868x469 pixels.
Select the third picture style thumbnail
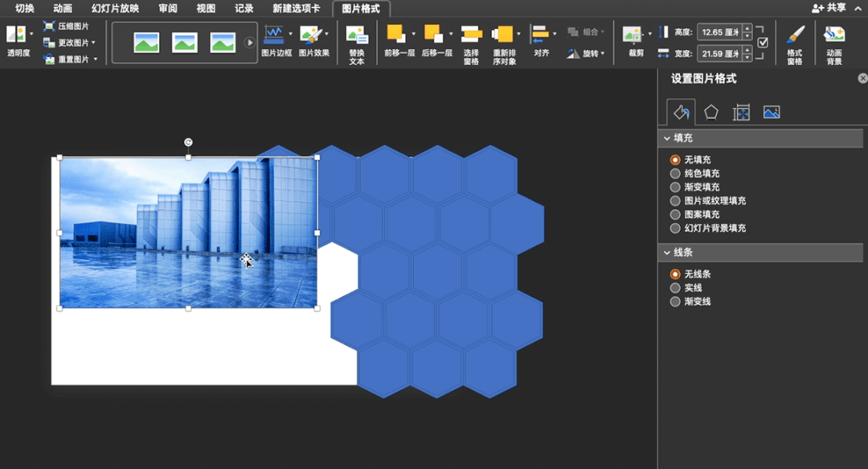(223, 43)
